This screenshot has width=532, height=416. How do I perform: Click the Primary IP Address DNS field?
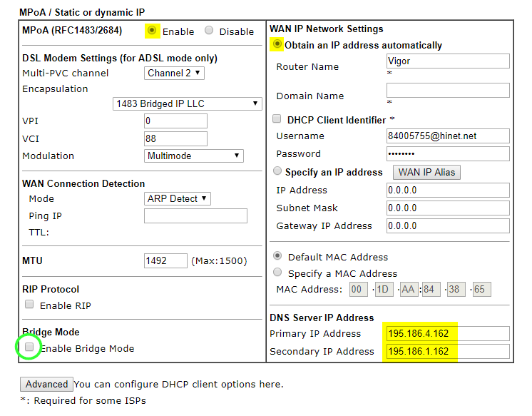coord(447,333)
